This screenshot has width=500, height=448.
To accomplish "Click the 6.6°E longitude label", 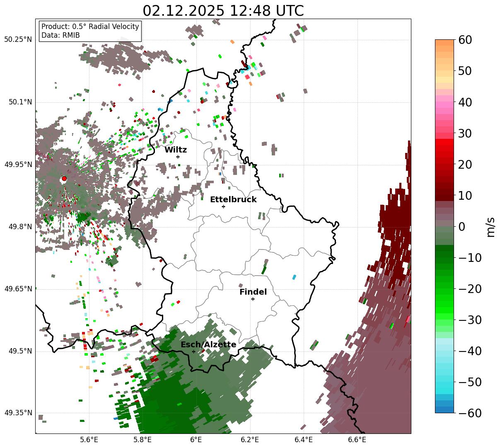I will click(x=357, y=440).
